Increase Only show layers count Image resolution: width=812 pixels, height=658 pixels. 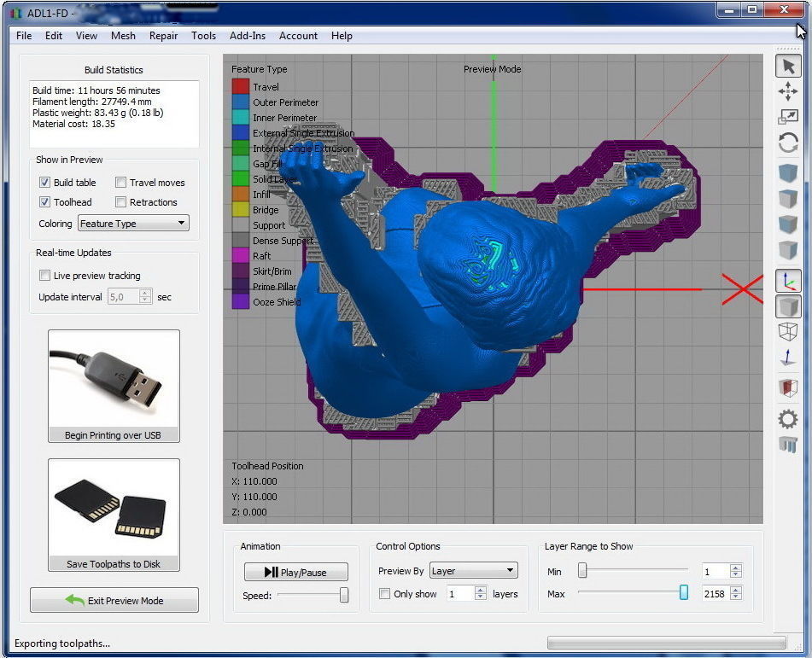[x=481, y=591]
